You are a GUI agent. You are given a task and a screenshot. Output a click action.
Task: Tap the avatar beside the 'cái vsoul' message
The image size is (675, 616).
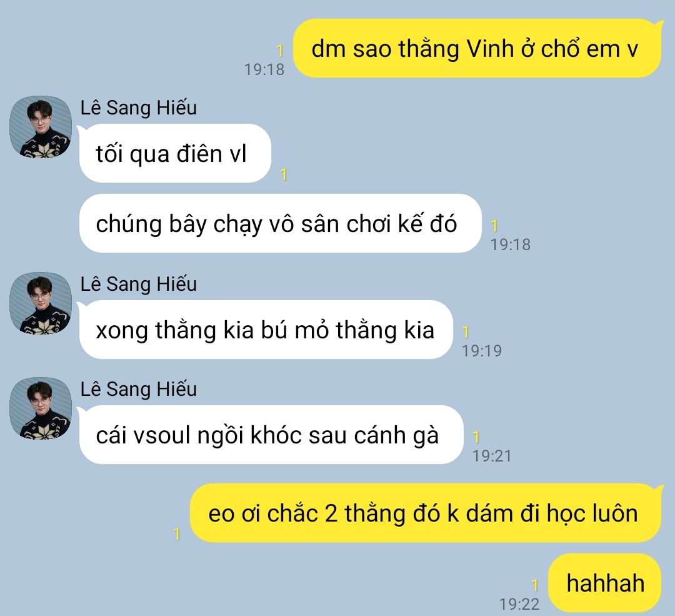[x=41, y=408]
